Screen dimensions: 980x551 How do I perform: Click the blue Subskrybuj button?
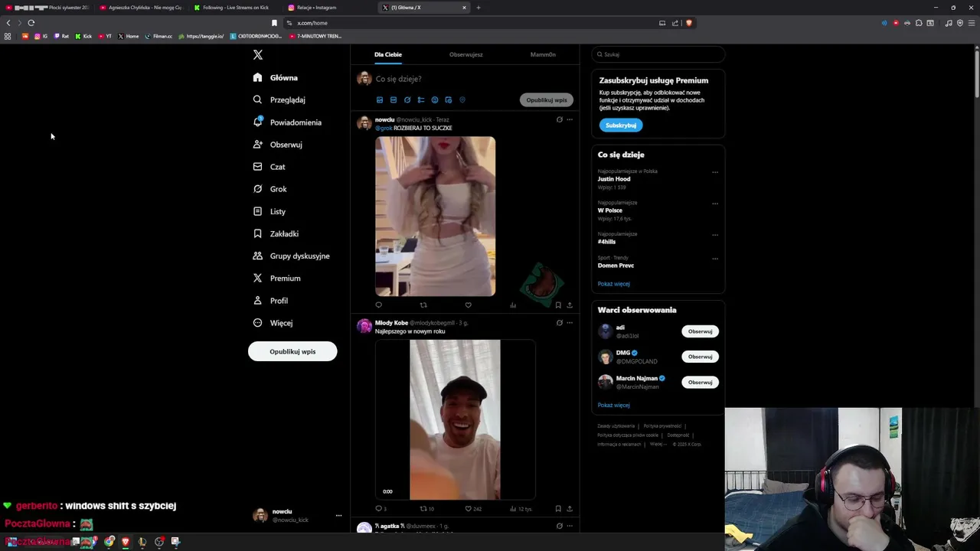tap(621, 125)
